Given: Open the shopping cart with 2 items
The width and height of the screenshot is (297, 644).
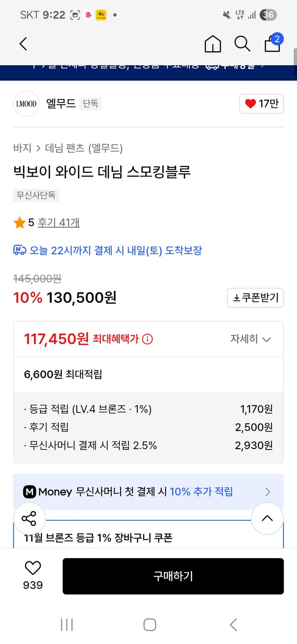Looking at the screenshot, I should [272, 44].
